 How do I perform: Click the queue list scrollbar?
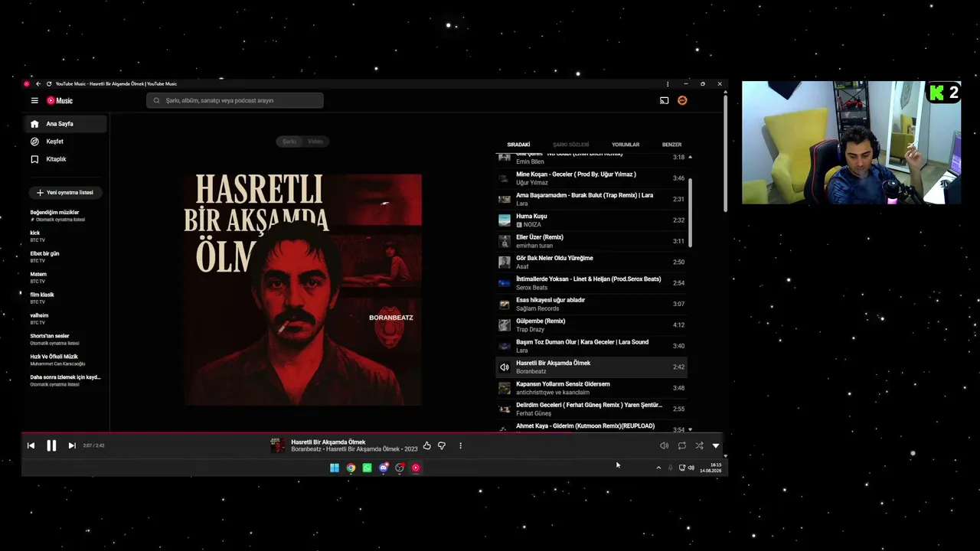[690, 213]
